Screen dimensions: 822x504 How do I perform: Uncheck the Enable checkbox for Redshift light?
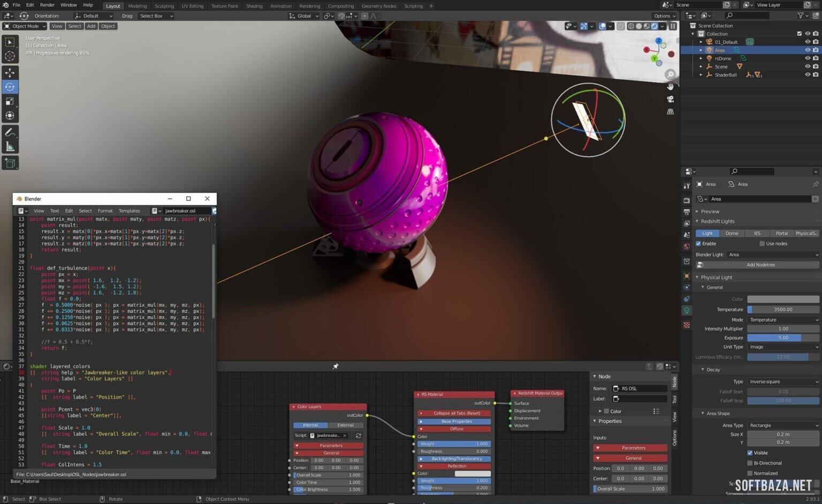pos(698,243)
